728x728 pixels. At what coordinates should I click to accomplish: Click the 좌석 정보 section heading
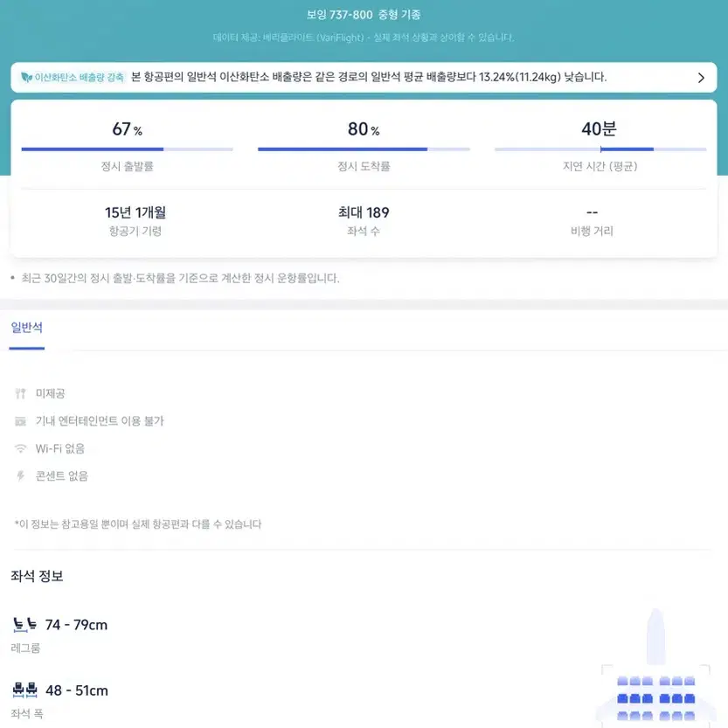(37, 576)
